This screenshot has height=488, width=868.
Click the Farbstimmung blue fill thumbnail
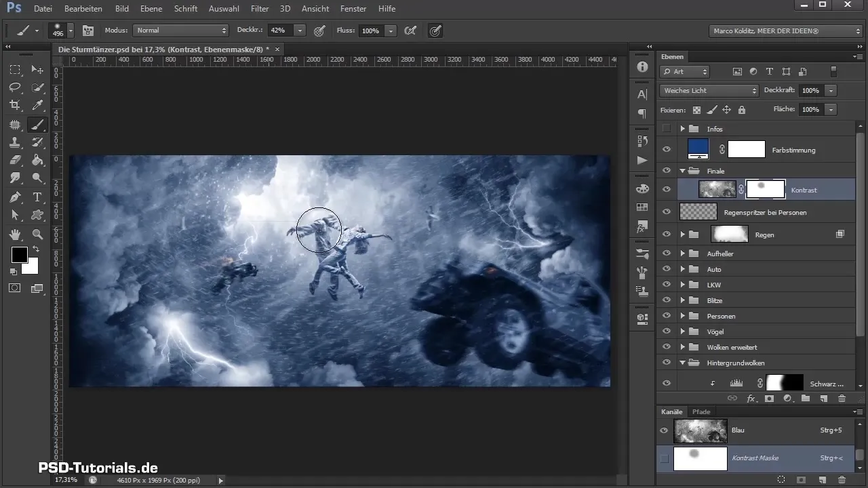pyautogui.click(x=698, y=149)
